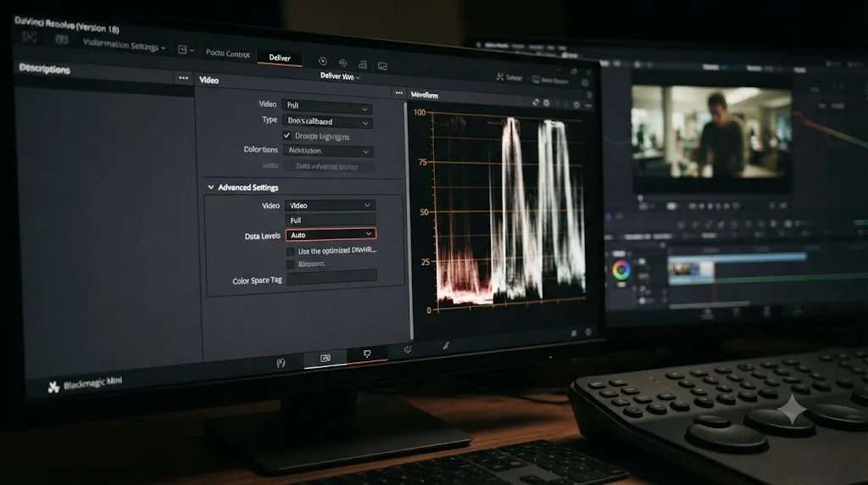Click the rocket icon in the bottom bar
This screenshot has width=868, height=485.
446,345
